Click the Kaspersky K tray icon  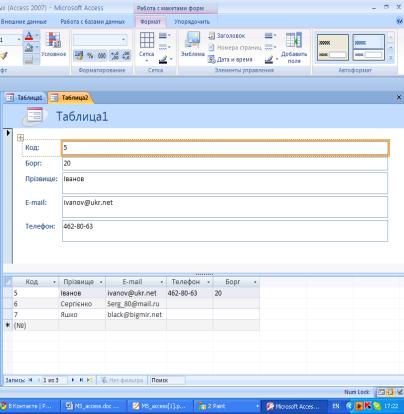pos(368,406)
